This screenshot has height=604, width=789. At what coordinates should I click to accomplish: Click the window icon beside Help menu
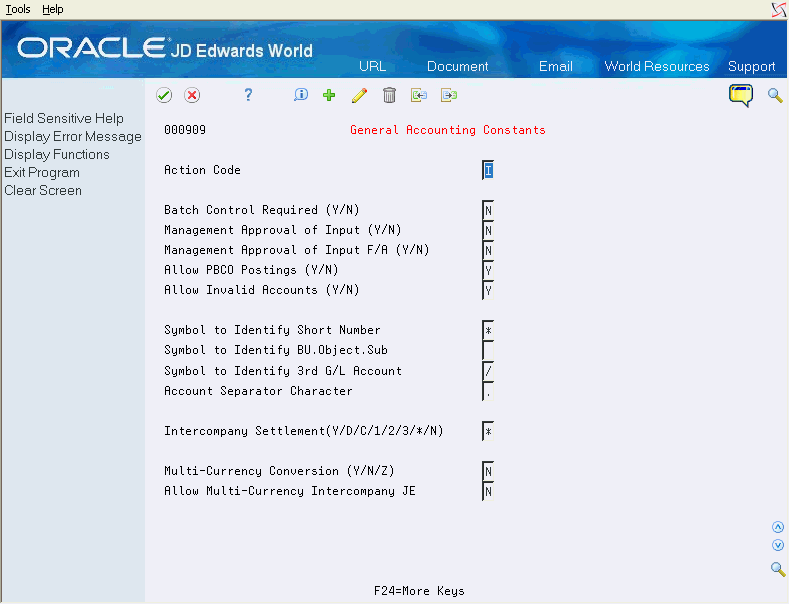778,10
